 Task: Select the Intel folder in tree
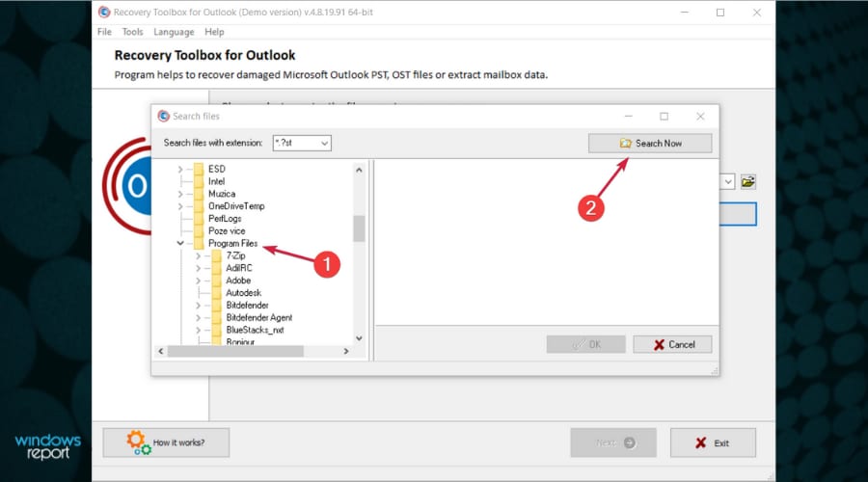pyautogui.click(x=216, y=181)
